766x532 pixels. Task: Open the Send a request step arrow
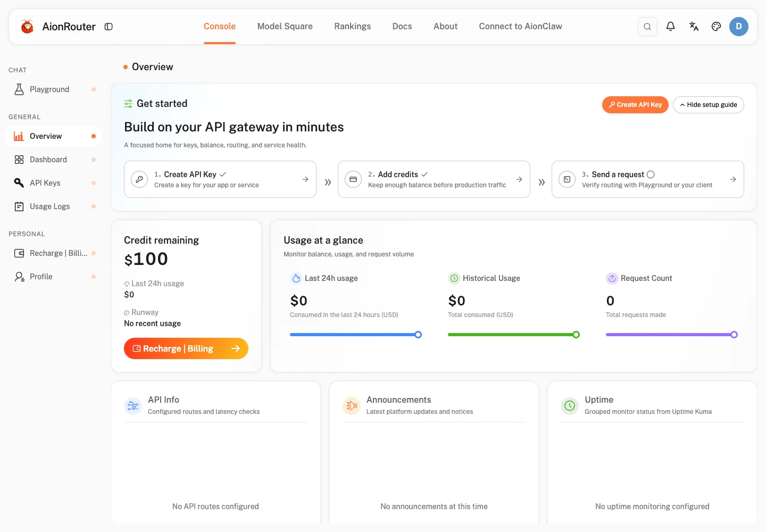733,179
